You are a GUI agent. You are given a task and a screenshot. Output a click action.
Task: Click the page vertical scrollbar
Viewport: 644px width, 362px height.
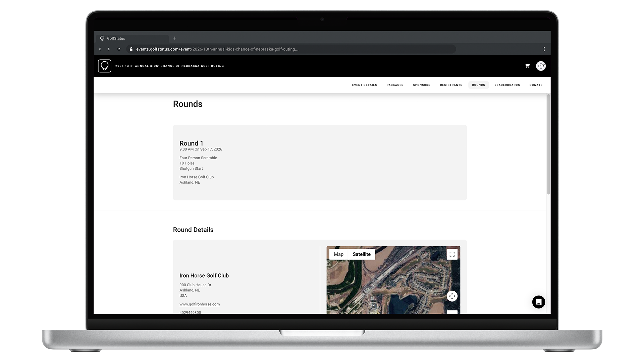tap(548, 144)
